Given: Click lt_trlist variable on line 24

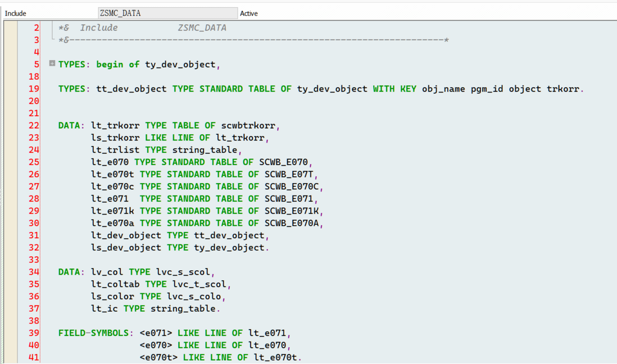Looking at the screenshot, I should pyautogui.click(x=115, y=150).
